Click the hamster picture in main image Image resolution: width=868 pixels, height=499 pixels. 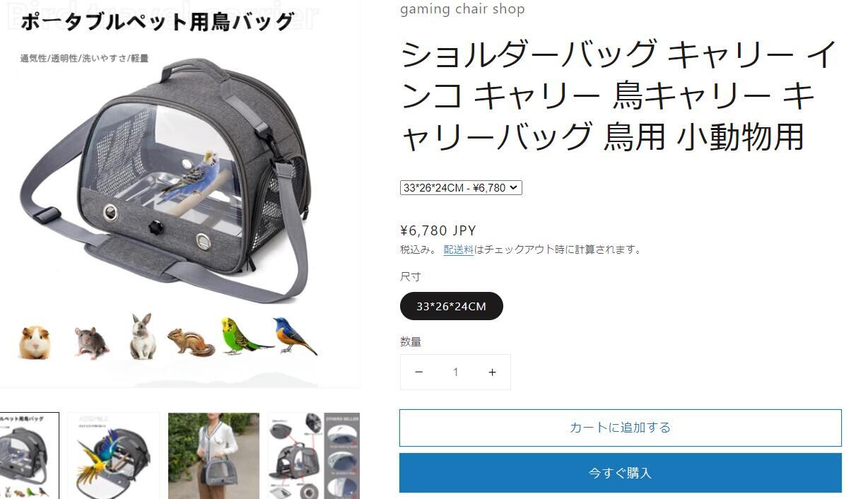point(34,343)
